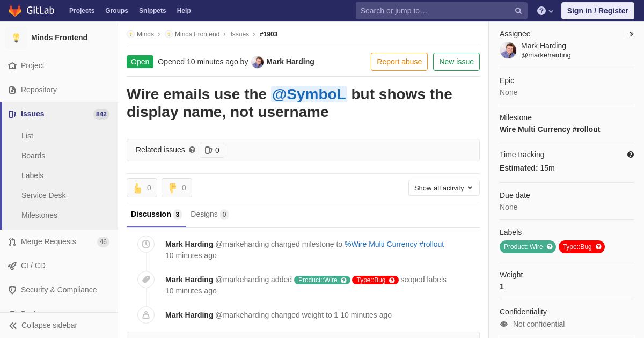The height and width of the screenshot is (338, 644).
Task: Click the CI / CD rocket icon
Action: click(12, 266)
